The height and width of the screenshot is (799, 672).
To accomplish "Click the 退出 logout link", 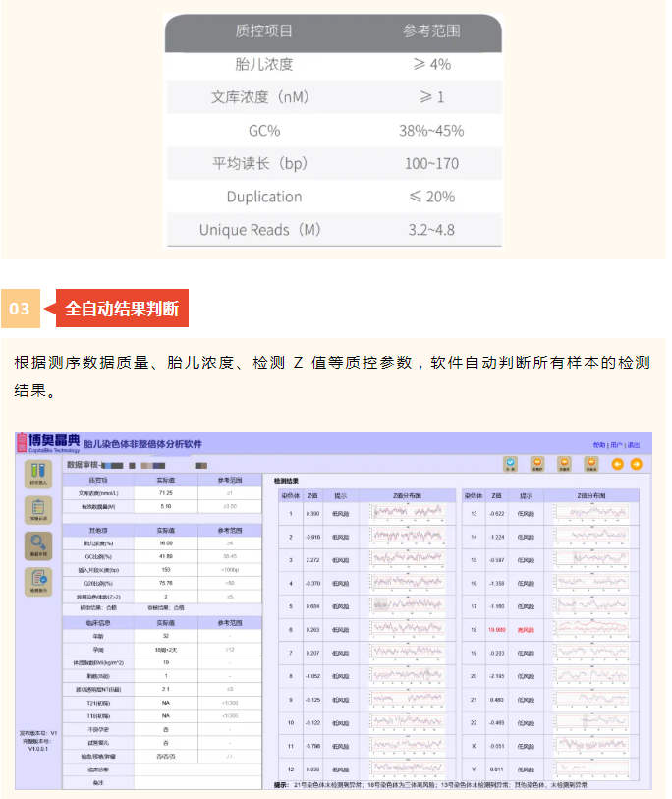I will 634,445.
